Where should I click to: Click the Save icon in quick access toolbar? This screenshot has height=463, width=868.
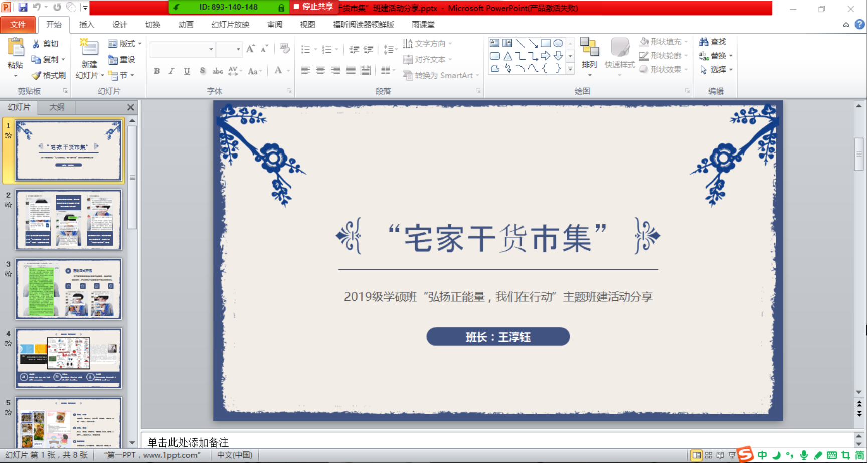(x=23, y=8)
